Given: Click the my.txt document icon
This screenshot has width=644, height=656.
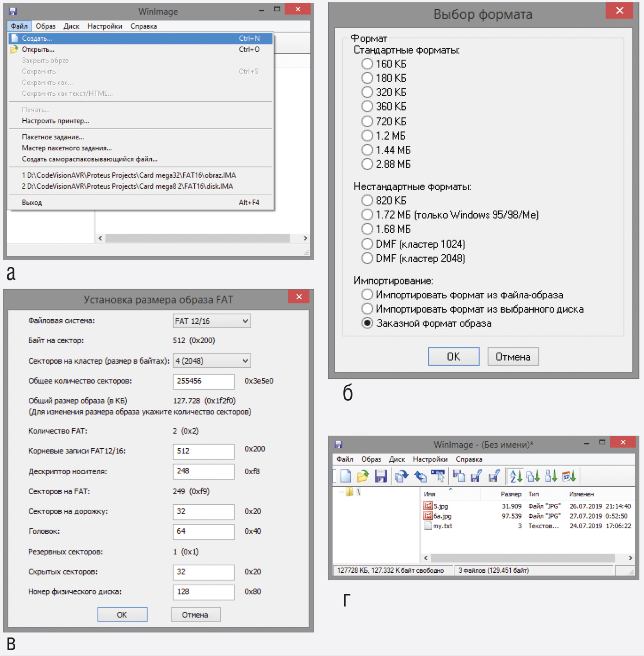Looking at the screenshot, I should pos(428,526).
